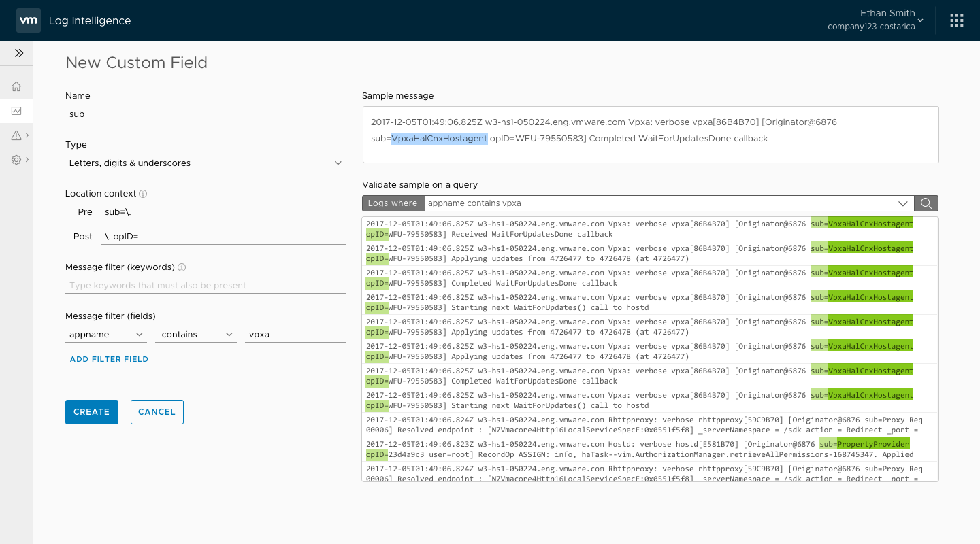Focus the Pre context input
The width and height of the screenshot is (980, 544).
[223, 212]
